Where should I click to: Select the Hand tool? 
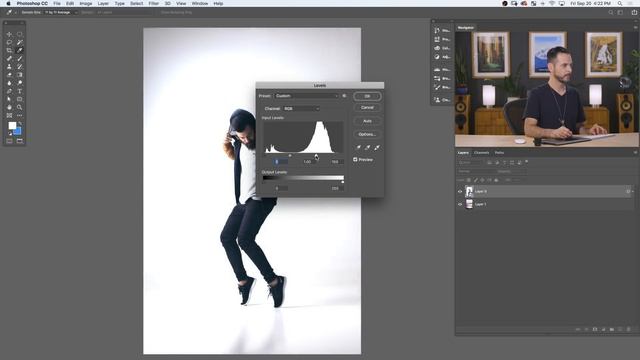[9, 107]
